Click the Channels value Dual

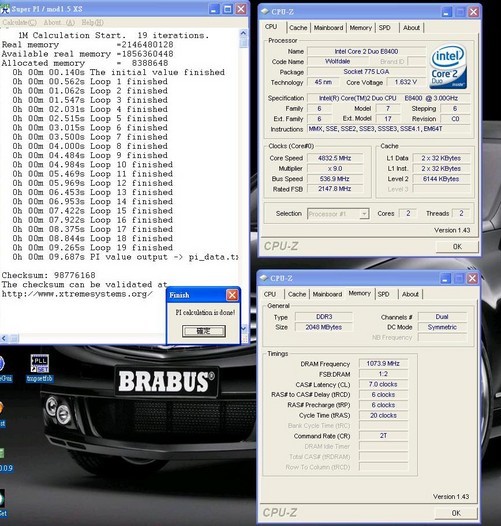click(442, 317)
